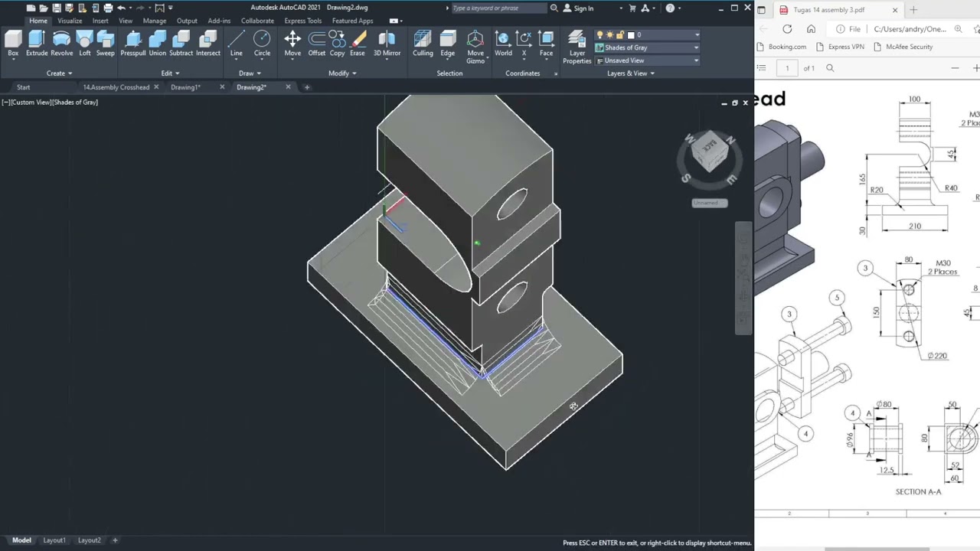Toggle the Culling selection option

pyautogui.click(x=423, y=43)
